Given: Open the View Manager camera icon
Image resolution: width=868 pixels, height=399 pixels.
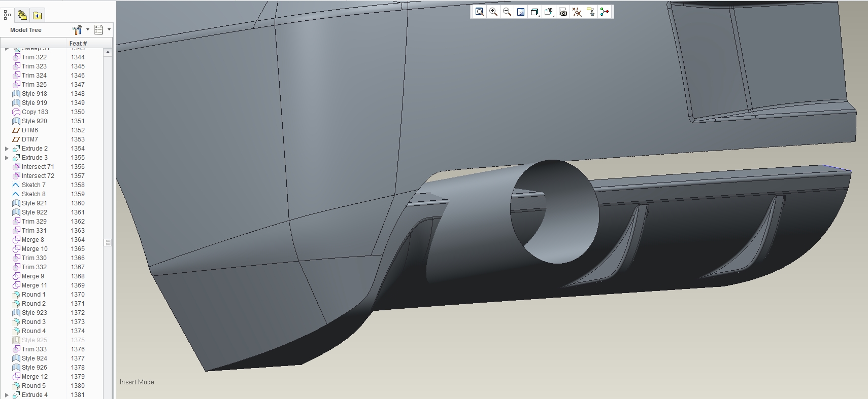Looking at the screenshot, I should point(562,12).
